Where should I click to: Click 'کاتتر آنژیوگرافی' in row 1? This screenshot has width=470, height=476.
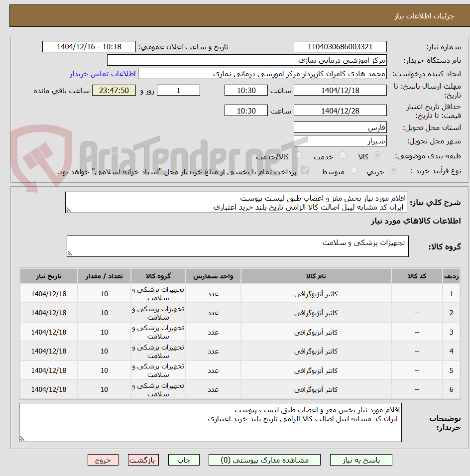pos(316,294)
